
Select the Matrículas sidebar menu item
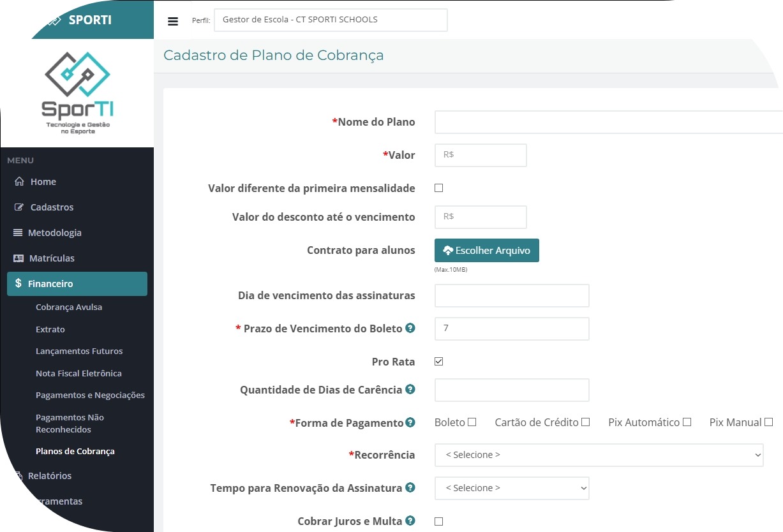(52, 258)
